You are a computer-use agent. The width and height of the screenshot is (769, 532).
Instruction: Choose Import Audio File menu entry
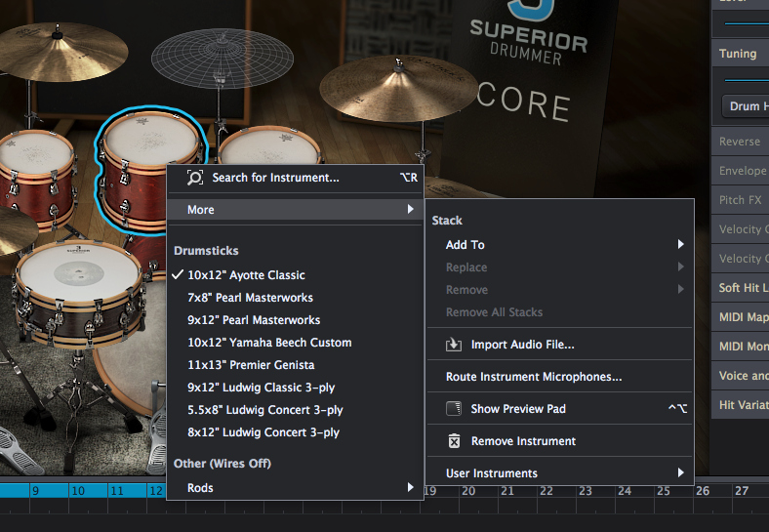coord(559,345)
